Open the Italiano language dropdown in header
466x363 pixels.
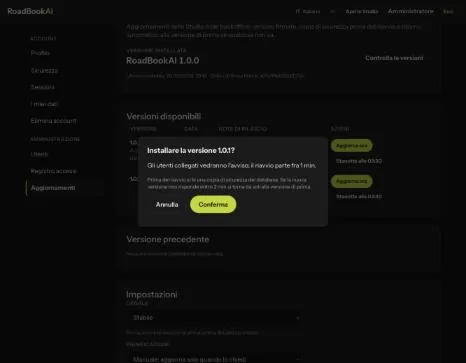(x=314, y=12)
